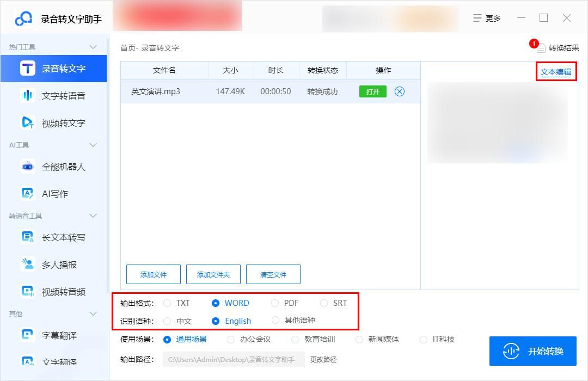Select WORD output format

pos(215,303)
